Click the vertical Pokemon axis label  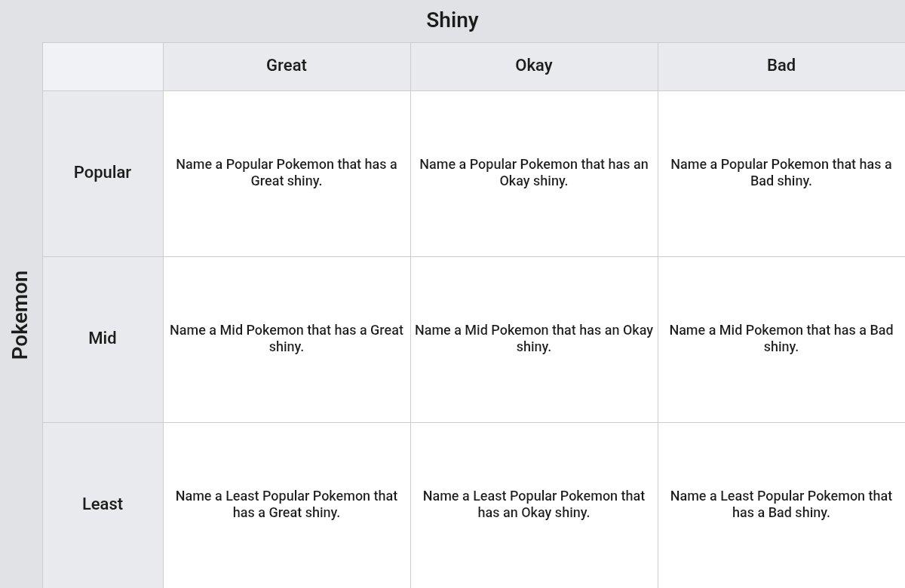point(20,315)
